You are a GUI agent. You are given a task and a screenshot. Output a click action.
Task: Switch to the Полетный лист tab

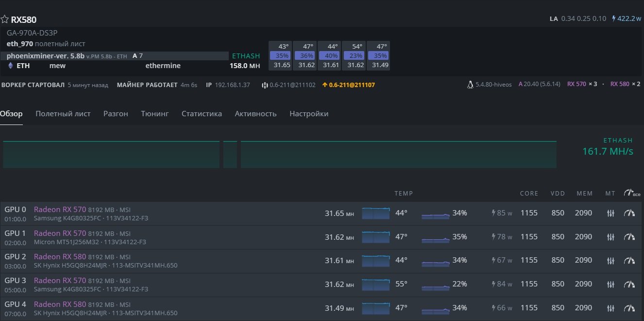point(63,114)
